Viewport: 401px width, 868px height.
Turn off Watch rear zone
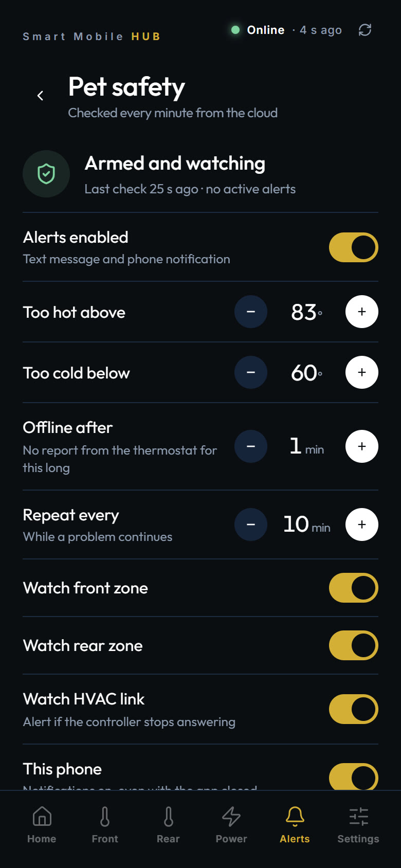(x=354, y=645)
